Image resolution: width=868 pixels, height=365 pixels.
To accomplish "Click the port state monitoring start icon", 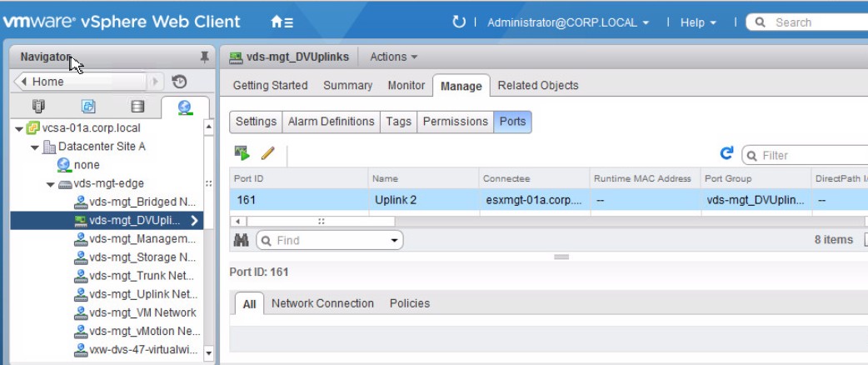I will 242,153.
